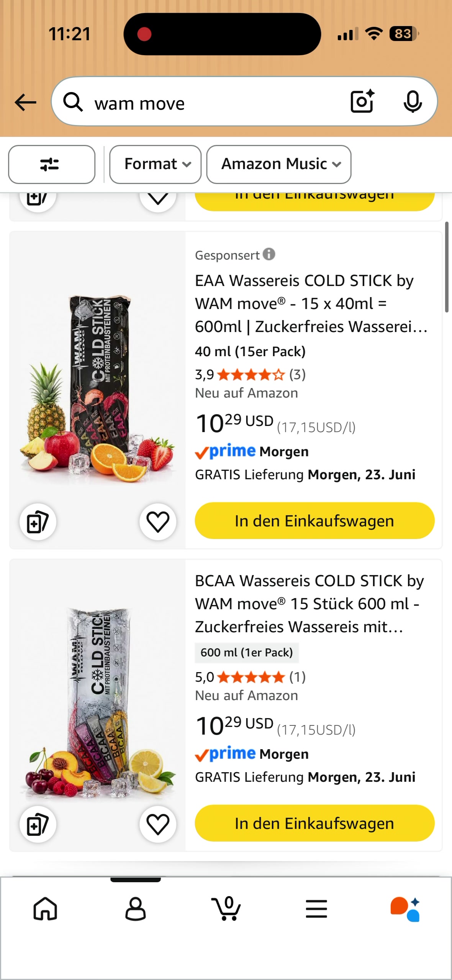Open the shopping cart icon
This screenshot has width=452, height=980.
[226, 908]
